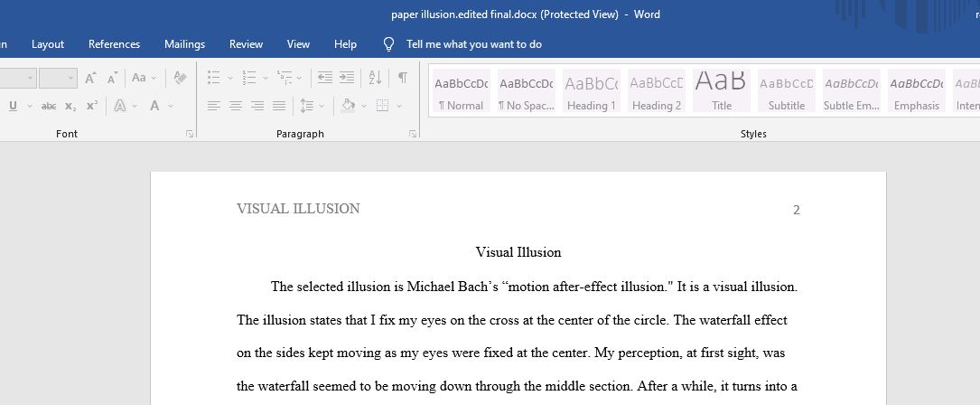Image resolution: width=980 pixels, height=405 pixels.
Task: Open the Help tab
Action: pos(345,43)
